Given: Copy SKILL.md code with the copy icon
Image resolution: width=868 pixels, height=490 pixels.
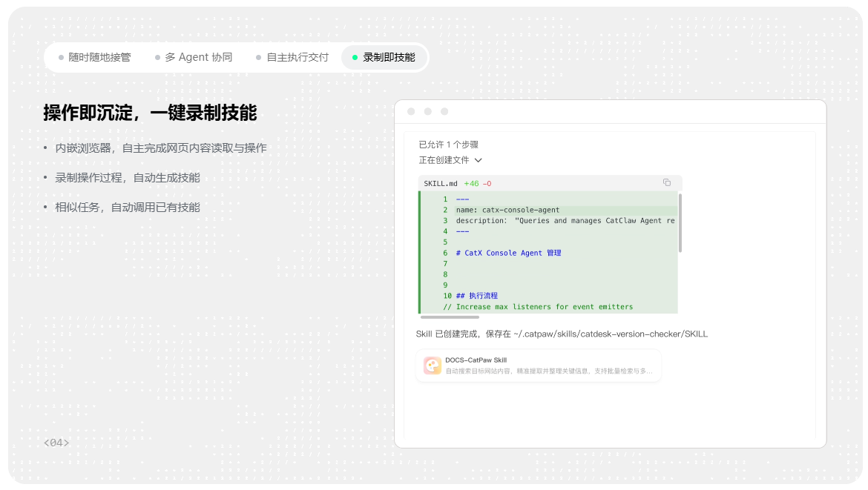Looking at the screenshot, I should 666,182.
